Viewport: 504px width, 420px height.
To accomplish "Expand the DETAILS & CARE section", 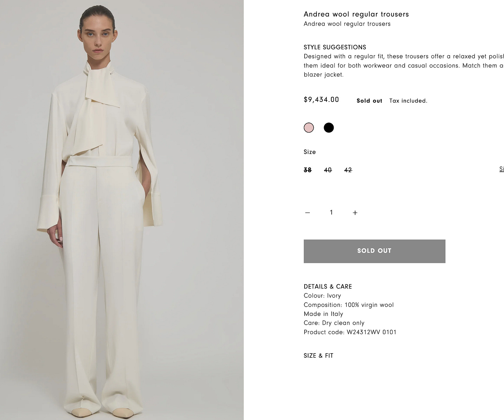I will pyautogui.click(x=328, y=286).
